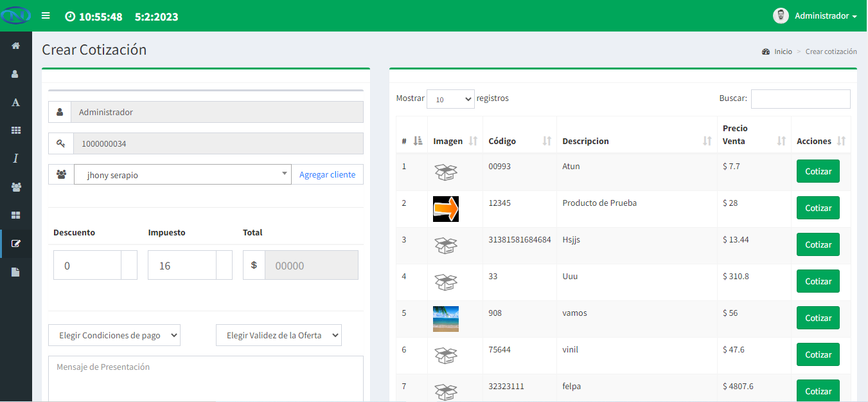Click Cotizar for Atun
The image size is (868, 402).
(818, 171)
